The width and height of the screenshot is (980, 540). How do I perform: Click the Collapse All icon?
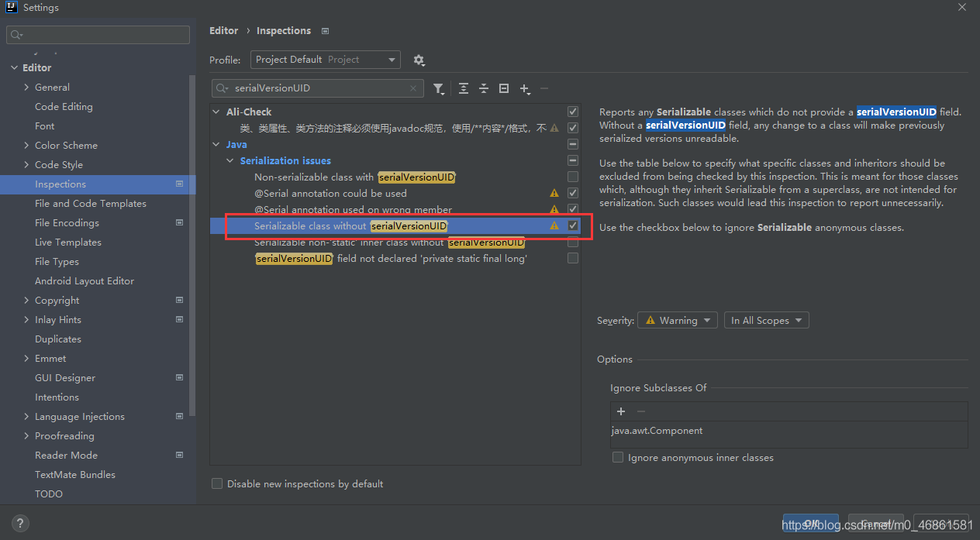pos(484,88)
